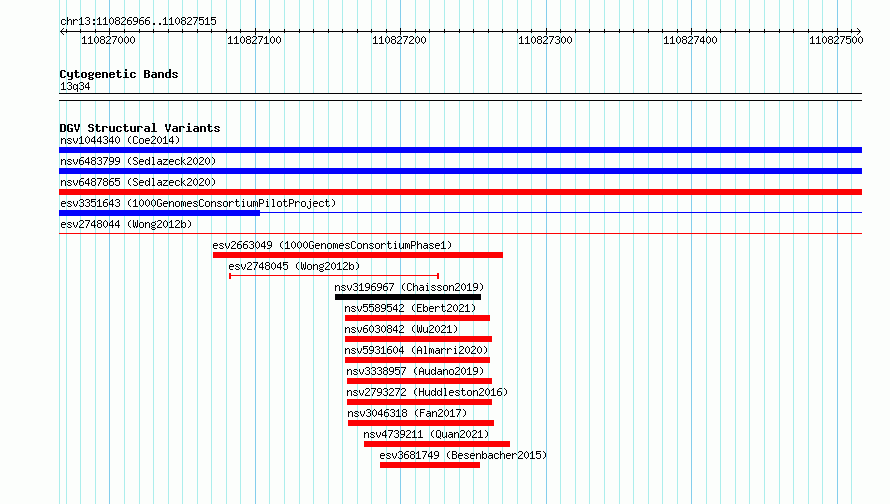Viewport: 890px width, 504px height.
Task: Open esv3351643 (1000GenomesConsortiumPilotProject) label
Action: (x=198, y=203)
